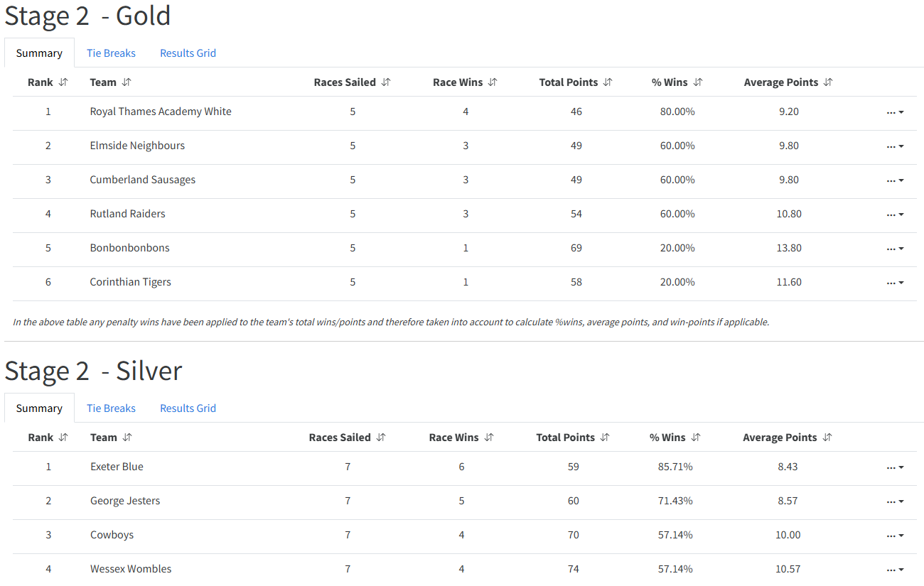The width and height of the screenshot is (924, 586).
Task: Sort Gold table by Race Wins
Action: tap(493, 82)
